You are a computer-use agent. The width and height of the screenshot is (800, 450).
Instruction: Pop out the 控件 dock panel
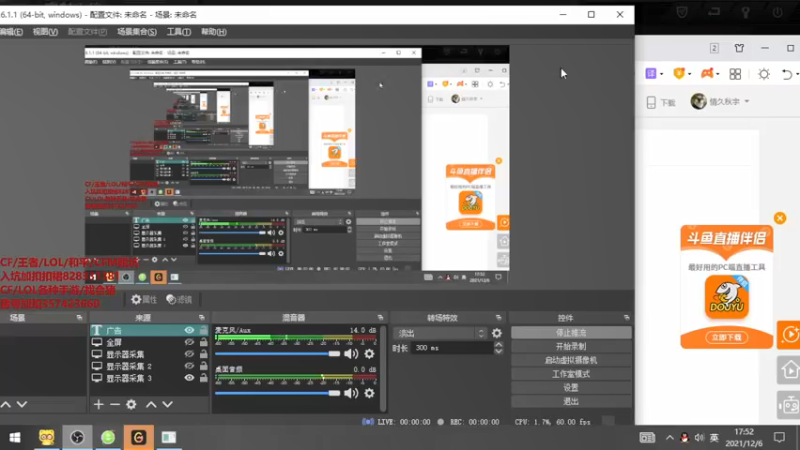(626, 318)
